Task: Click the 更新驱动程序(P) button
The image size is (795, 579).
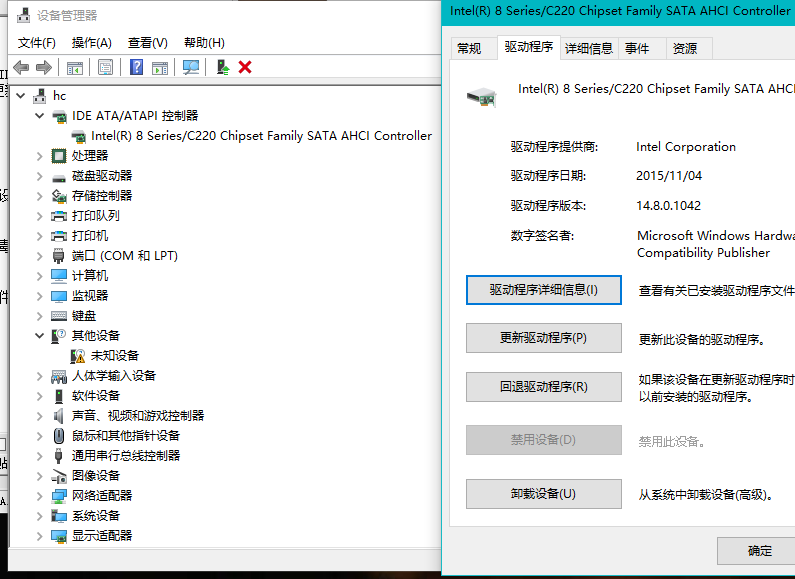Action: (543, 338)
